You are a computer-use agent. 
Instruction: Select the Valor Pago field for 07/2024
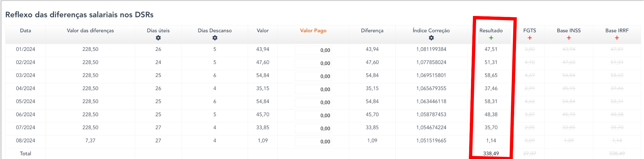[x=313, y=129]
